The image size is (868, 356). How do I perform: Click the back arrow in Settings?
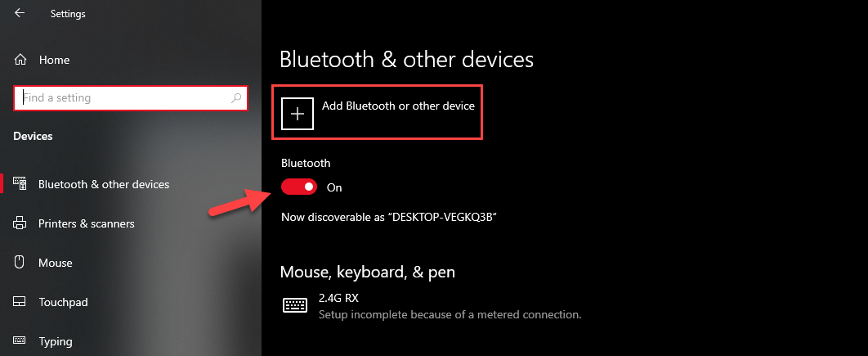[x=19, y=13]
